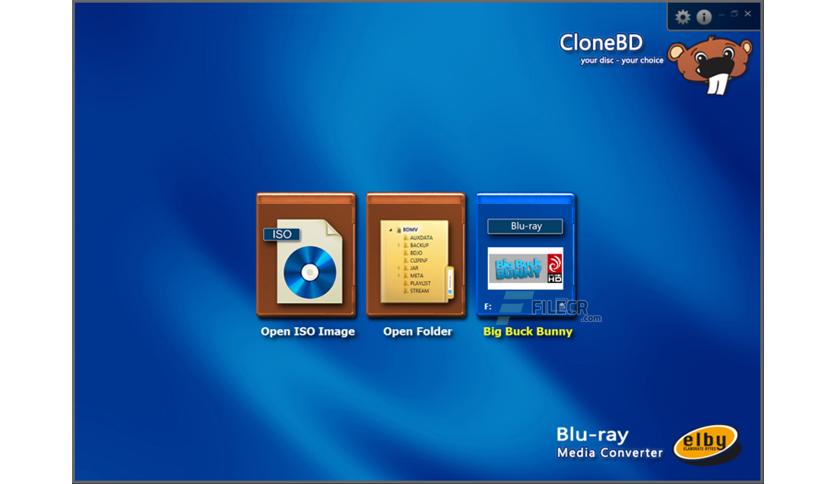The image size is (836, 484).
Task: Click the beaver mascot logo
Action: click(x=710, y=65)
